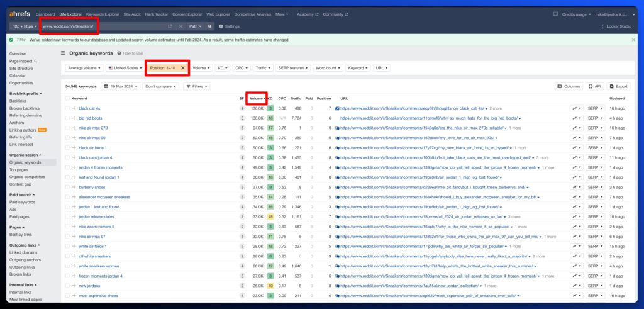The image size is (644, 309).
Task: Toggle the hamburger sidebar menu icon
Action: [x=62, y=53]
